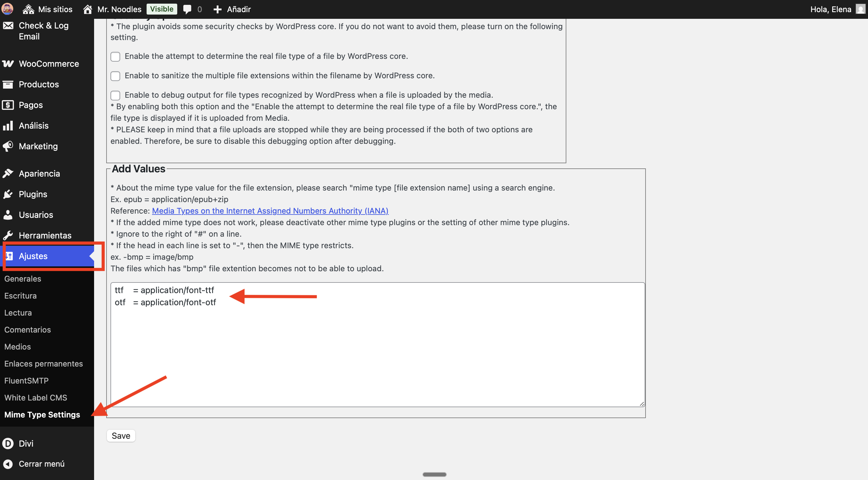
Task: Enable sanitize multiple file extensions checkbox
Action: pyautogui.click(x=115, y=76)
